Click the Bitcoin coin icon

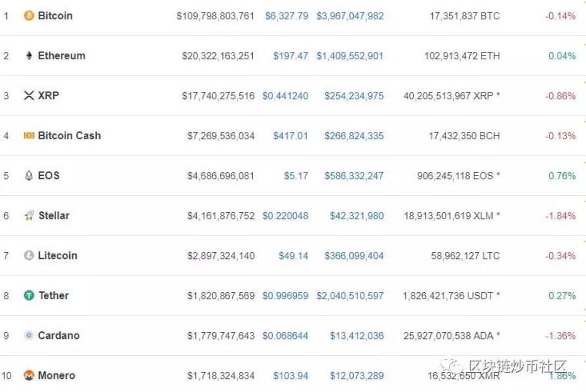point(29,15)
